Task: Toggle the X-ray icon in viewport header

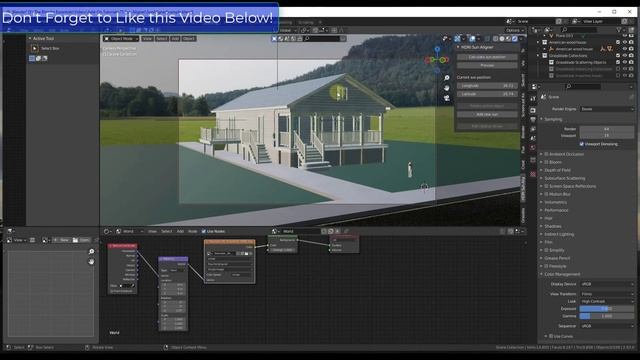Action: coord(487,39)
